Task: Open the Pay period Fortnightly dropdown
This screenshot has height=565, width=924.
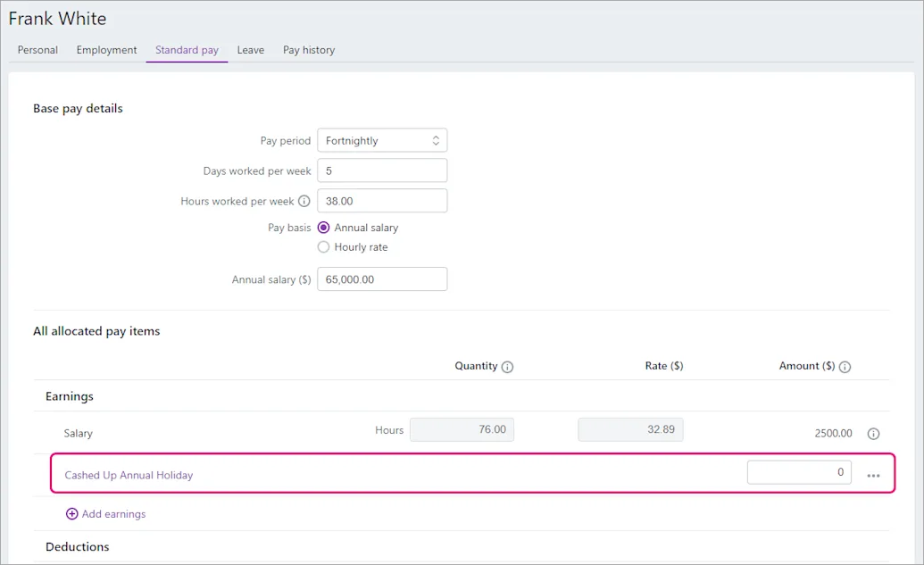Action: (x=382, y=140)
